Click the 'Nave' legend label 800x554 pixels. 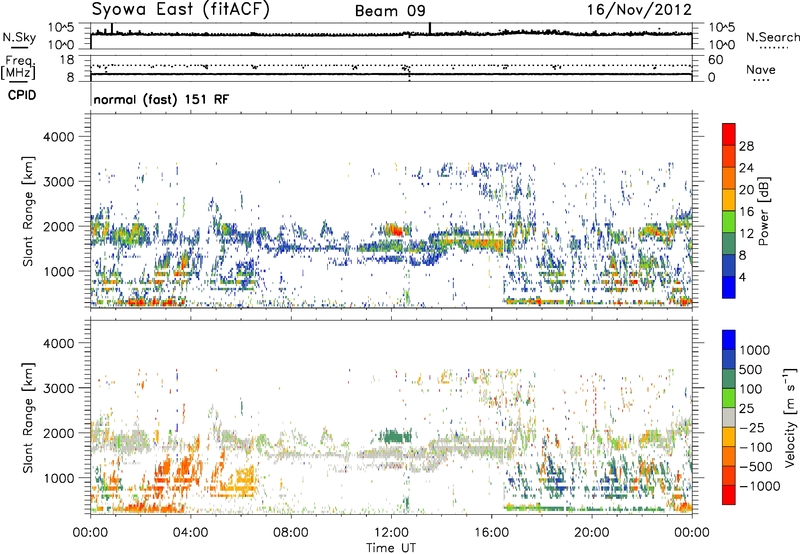click(760, 70)
